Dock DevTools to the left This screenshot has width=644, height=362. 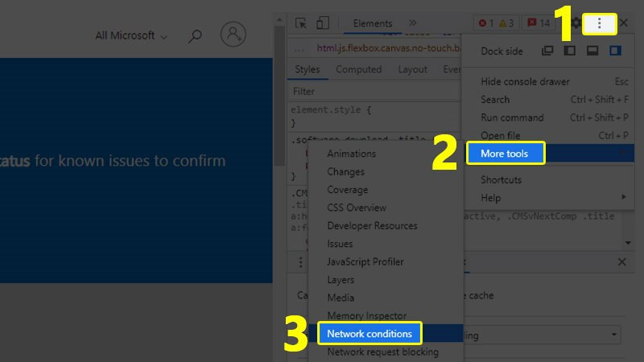(x=570, y=51)
